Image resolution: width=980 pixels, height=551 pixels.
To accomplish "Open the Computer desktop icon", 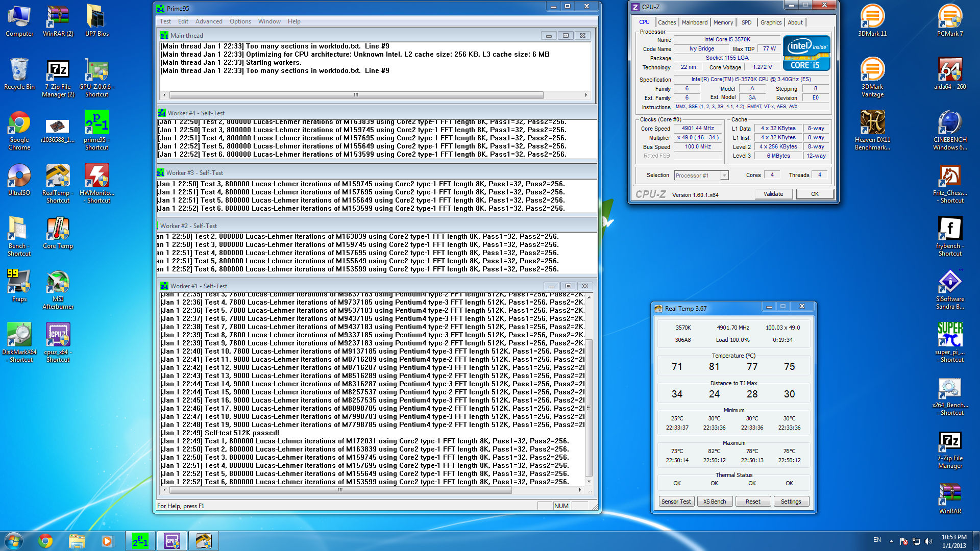I will tap(19, 21).
